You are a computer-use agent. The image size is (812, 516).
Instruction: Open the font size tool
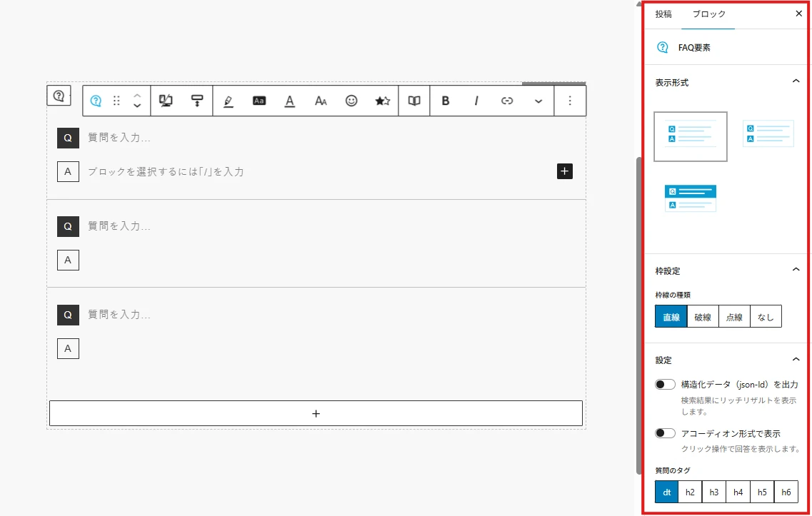click(x=321, y=101)
